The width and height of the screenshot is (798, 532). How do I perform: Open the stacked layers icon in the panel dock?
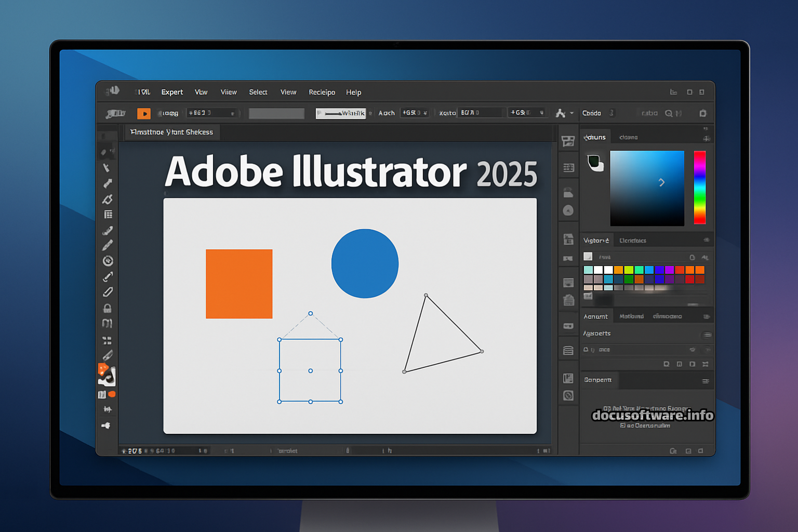(x=568, y=351)
